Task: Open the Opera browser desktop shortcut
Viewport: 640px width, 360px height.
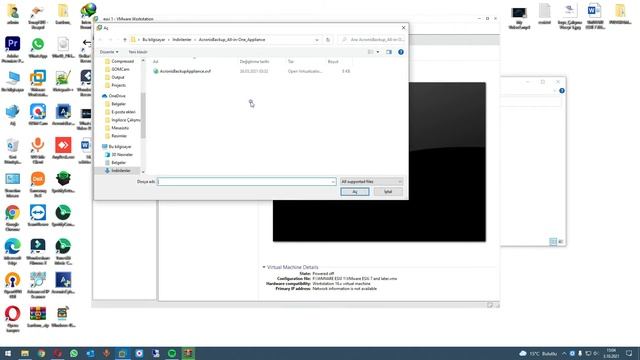Action: click(x=12, y=319)
